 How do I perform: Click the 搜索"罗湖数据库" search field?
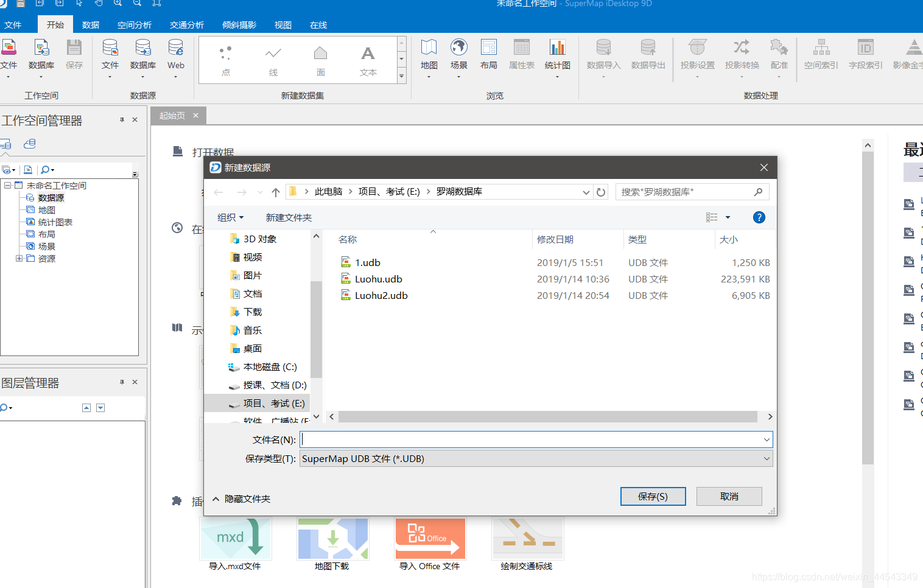[x=692, y=192]
